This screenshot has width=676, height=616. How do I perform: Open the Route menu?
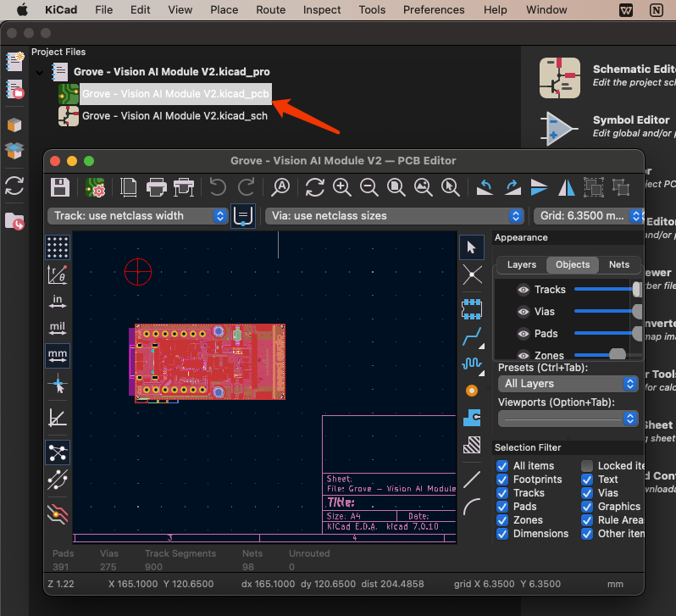[x=271, y=9]
